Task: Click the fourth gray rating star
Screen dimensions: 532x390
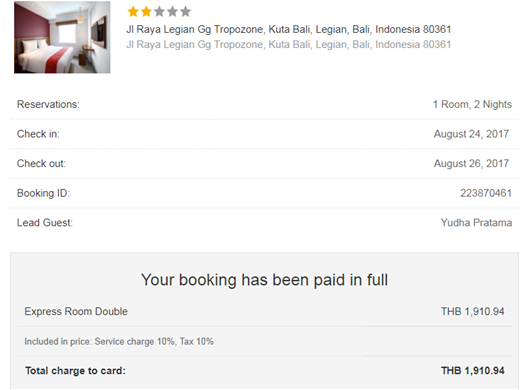Action: tap(172, 12)
